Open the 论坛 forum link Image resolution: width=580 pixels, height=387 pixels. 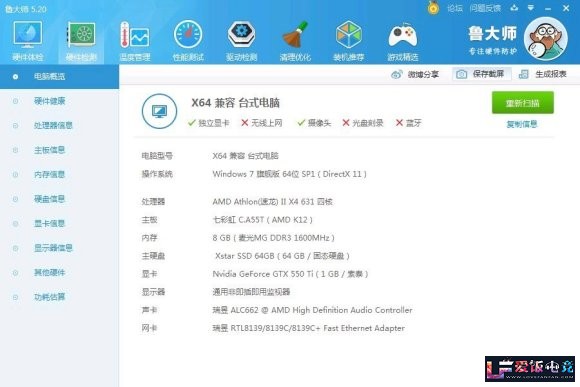[455, 8]
